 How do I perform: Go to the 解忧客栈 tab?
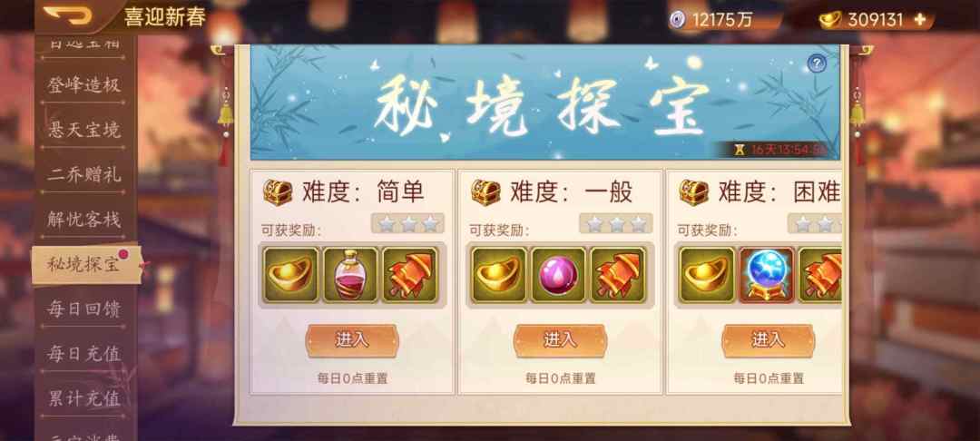(x=84, y=220)
